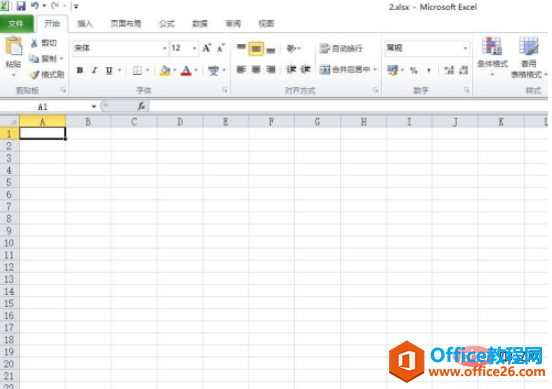Expand the Name Box dropdown arrow
552x389 pixels.
pos(94,106)
